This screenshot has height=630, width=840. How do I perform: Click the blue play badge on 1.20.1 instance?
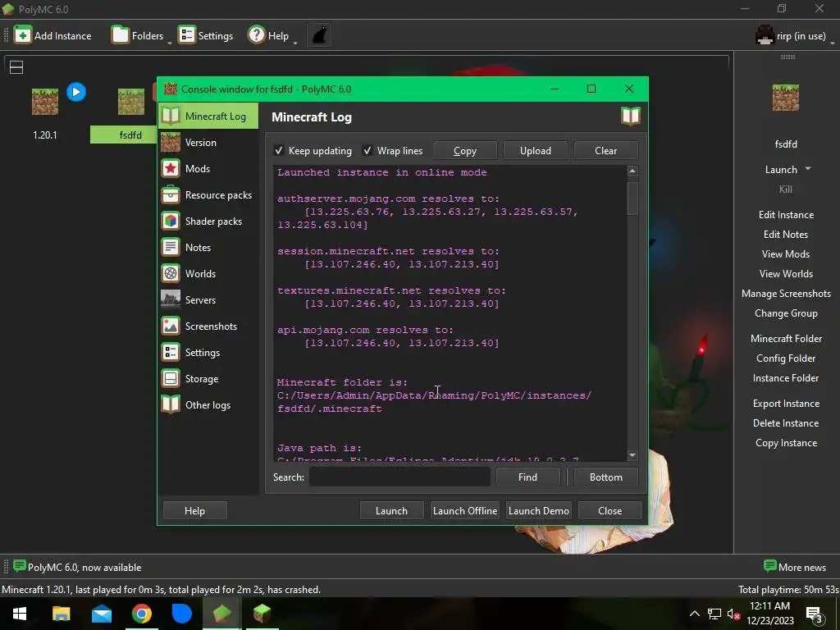click(x=76, y=92)
